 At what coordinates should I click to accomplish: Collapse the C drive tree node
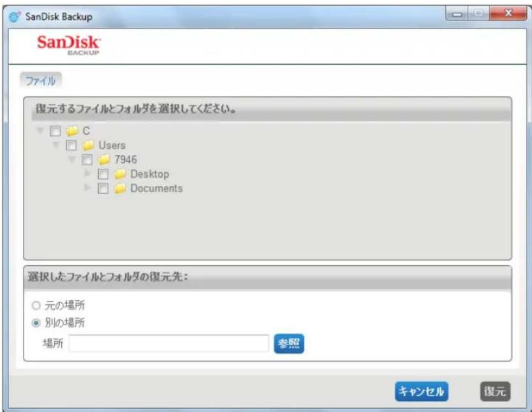40,130
